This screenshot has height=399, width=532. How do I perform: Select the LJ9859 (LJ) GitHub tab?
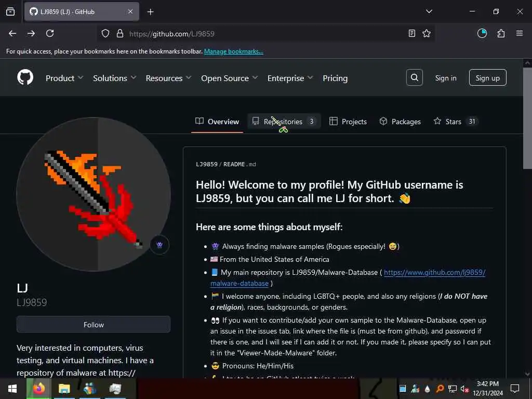pyautogui.click(x=82, y=12)
